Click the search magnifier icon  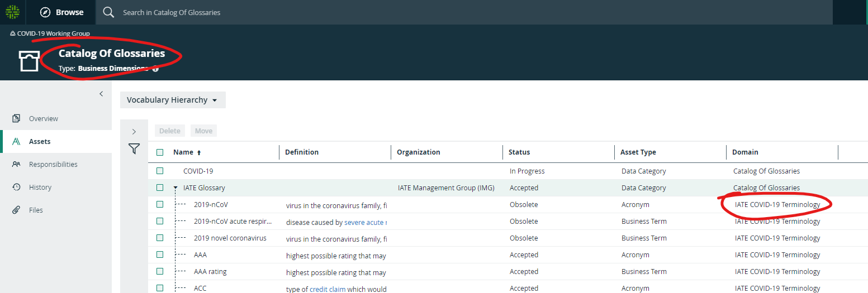pyautogui.click(x=108, y=12)
